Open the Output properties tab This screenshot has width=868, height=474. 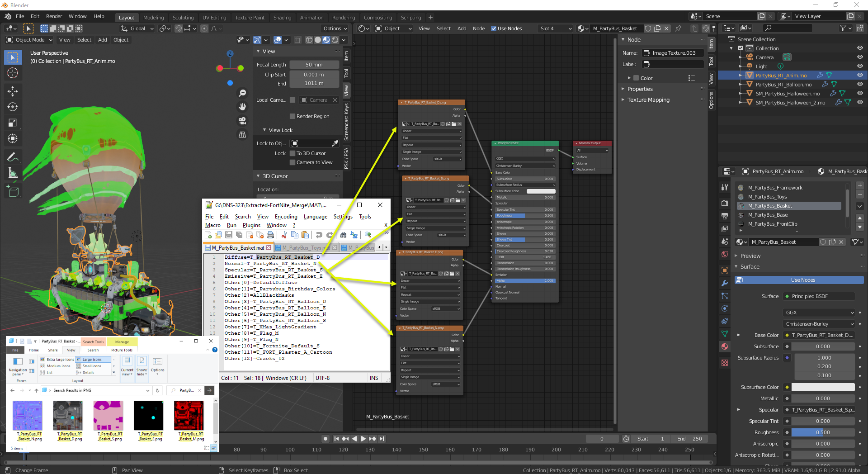(x=725, y=216)
